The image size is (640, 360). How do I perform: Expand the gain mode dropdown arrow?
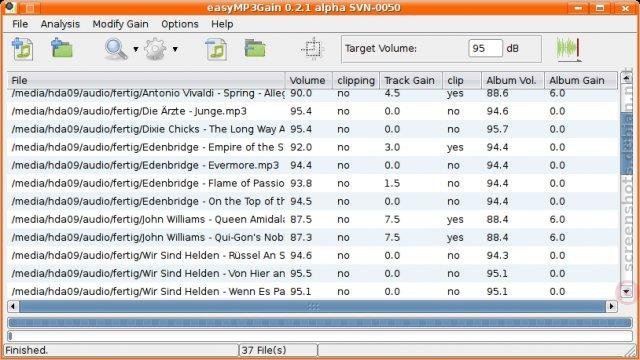pos(175,49)
